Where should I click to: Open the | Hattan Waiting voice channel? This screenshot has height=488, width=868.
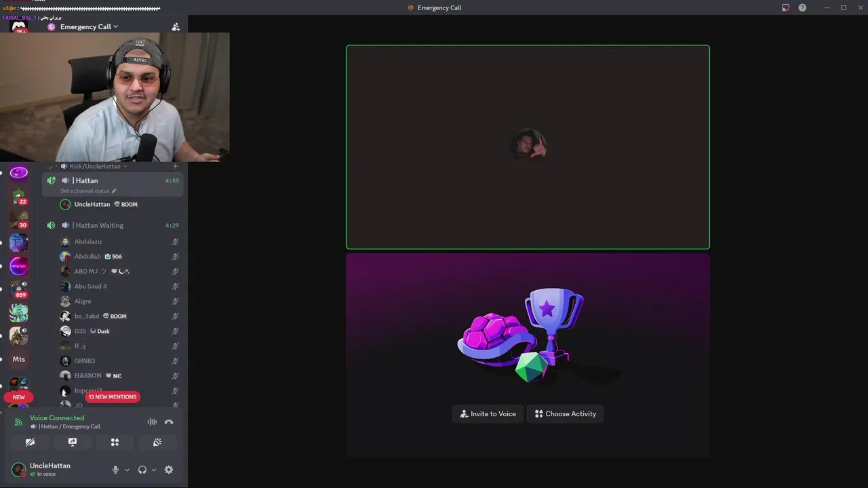pos(112,225)
